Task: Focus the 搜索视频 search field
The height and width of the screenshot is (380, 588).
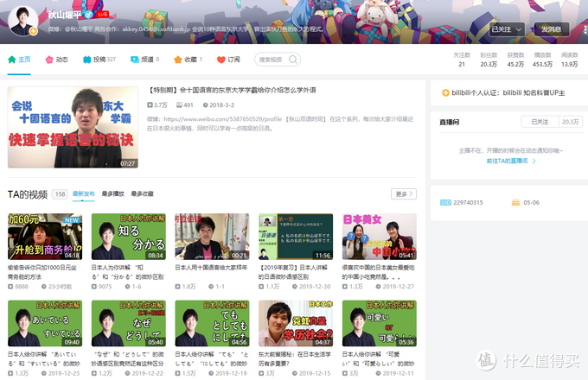Action: tap(278, 60)
